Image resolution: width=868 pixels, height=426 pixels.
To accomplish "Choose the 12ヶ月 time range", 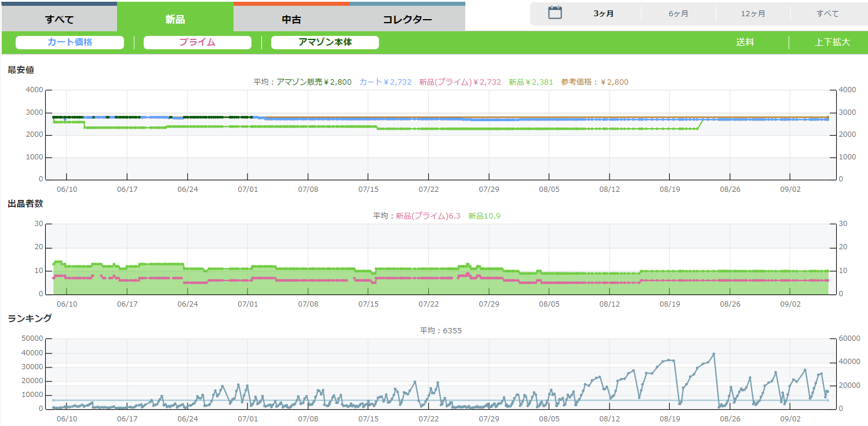I will (753, 13).
